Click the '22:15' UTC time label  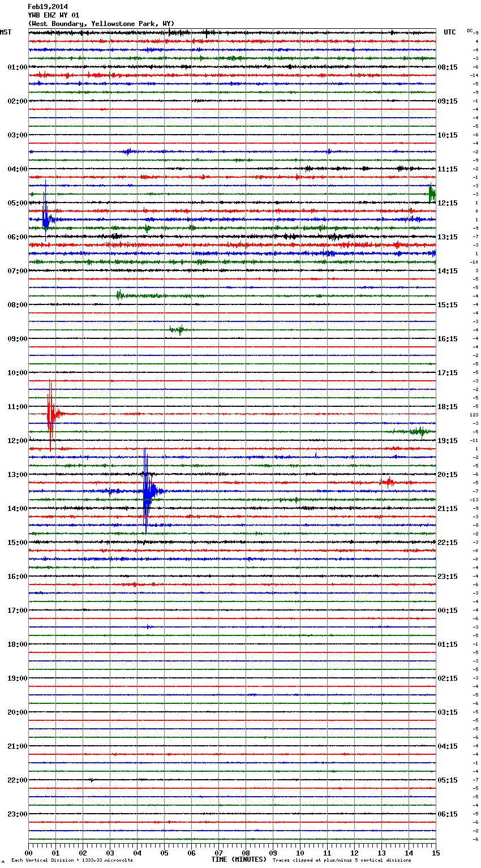pos(448,543)
